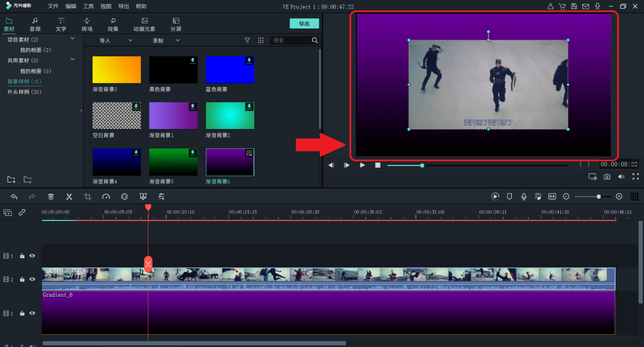Select the crop tool in timeline toolbar

87,197
